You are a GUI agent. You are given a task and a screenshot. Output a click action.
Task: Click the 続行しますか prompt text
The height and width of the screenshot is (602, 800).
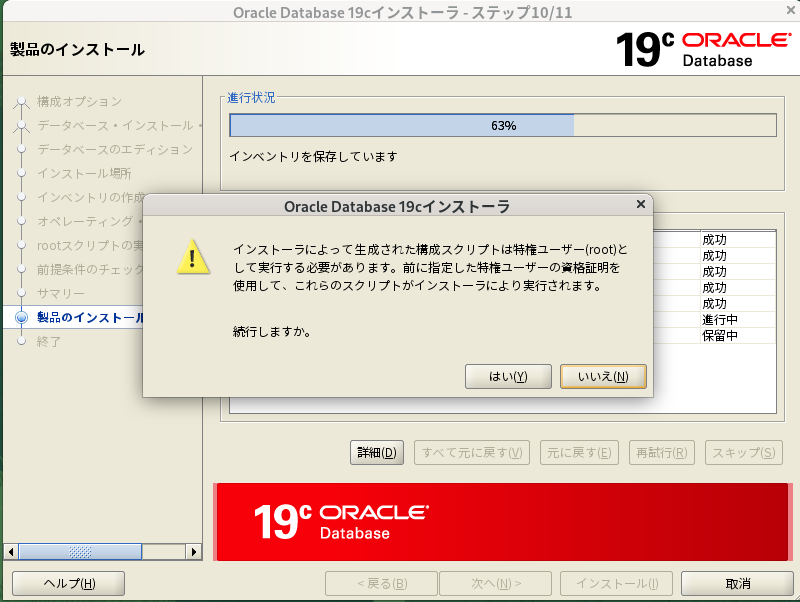click(272, 332)
